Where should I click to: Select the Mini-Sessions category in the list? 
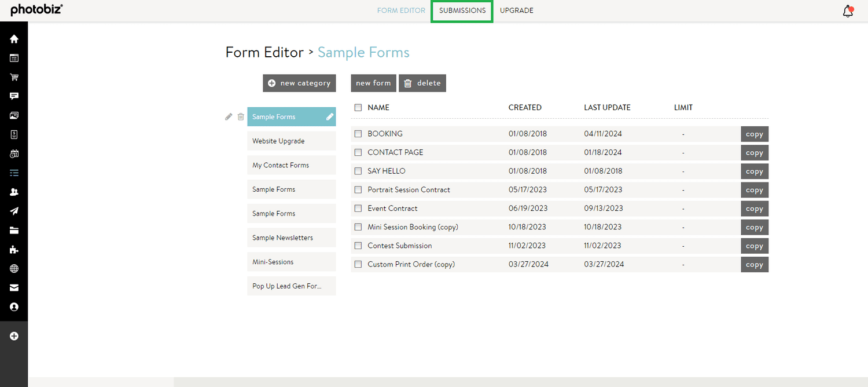tap(291, 261)
